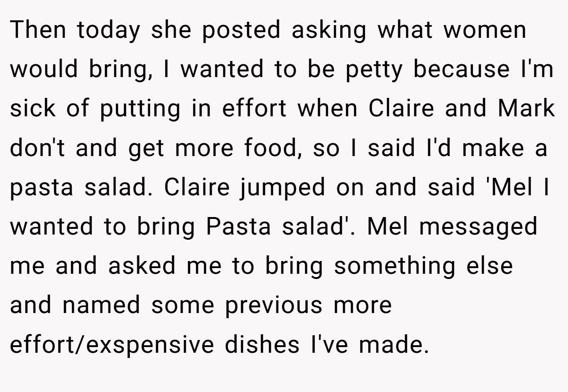Viewport: 568px width, 392px height.
Task: Click the word "named" in the text
Action: (x=101, y=305)
